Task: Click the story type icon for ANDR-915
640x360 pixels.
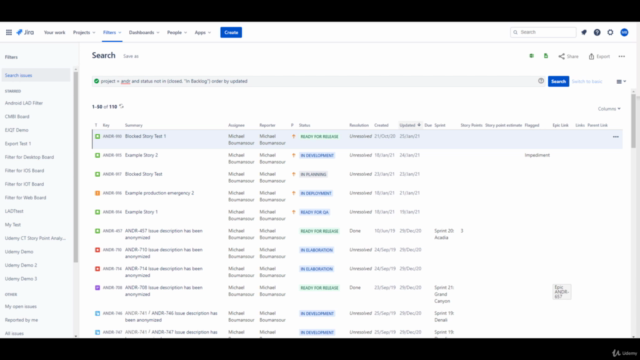Action: (98, 155)
